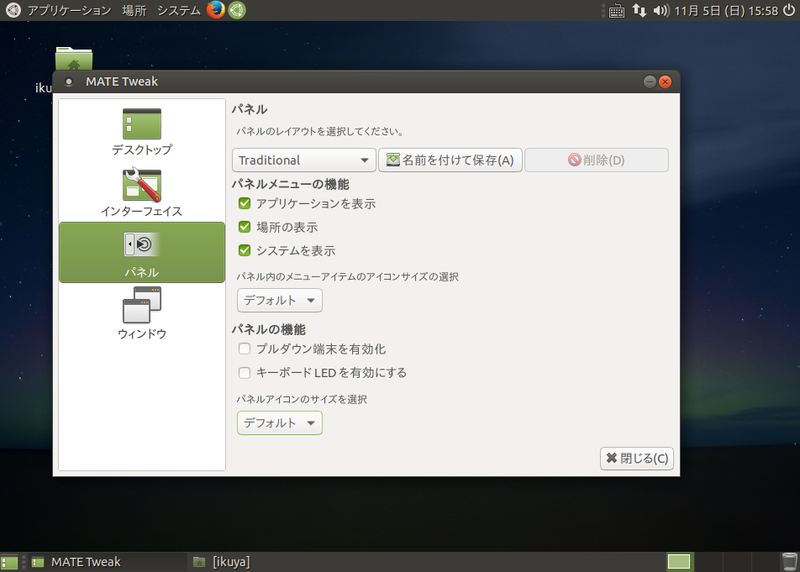Click the show desktop button in bottom panel
800x572 pixels.
click(9, 562)
